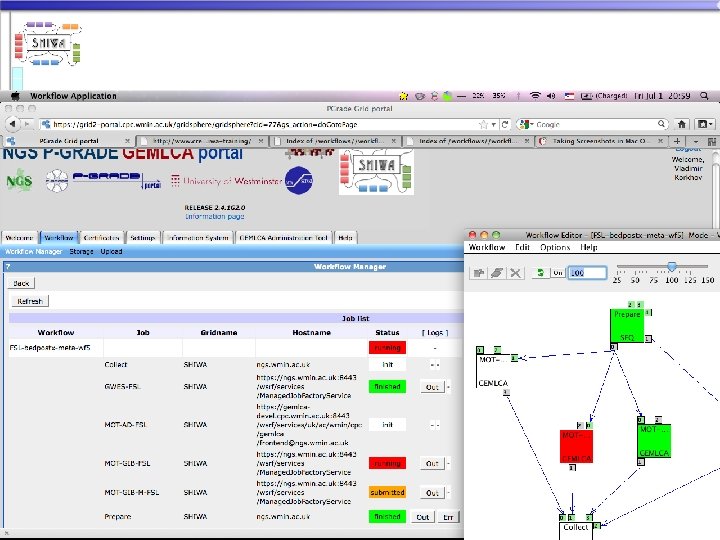
Task: Select the eraser icon in Workflow Editor toolbar
Action: click(x=496, y=273)
